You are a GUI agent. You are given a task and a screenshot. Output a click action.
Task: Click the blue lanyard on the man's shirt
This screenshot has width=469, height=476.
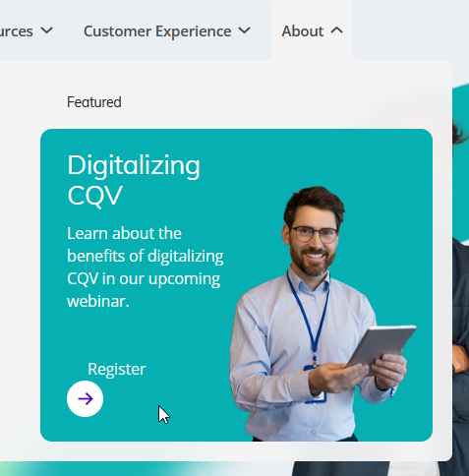tap(308, 315)
